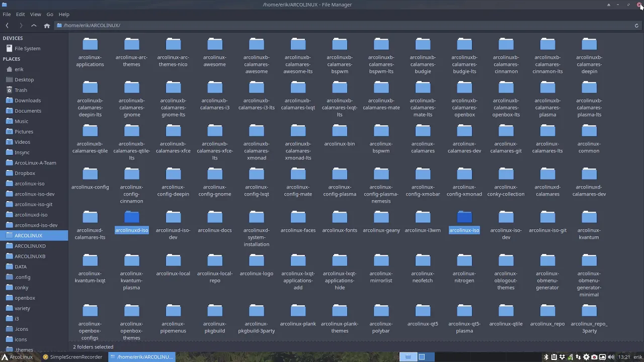Open the home folder via the toolbar house icon
The height and width of the screenshot is (362, 644).
[47, 25]
